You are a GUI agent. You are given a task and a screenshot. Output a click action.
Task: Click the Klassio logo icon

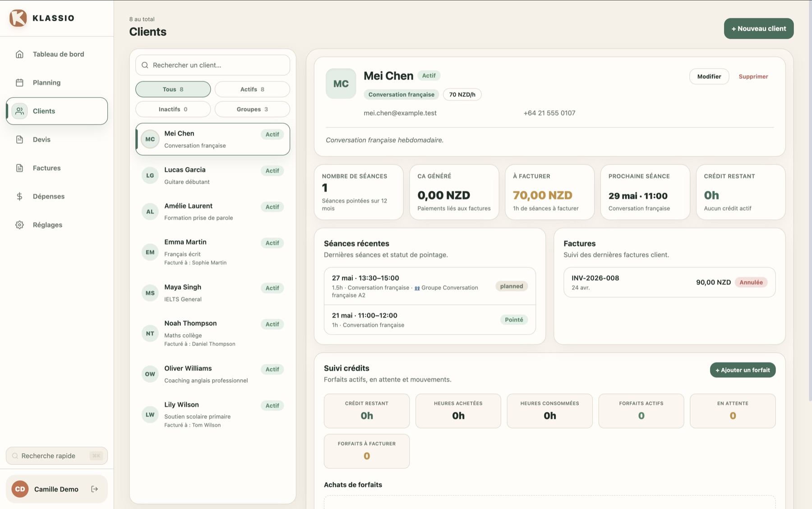click(18, 18)
